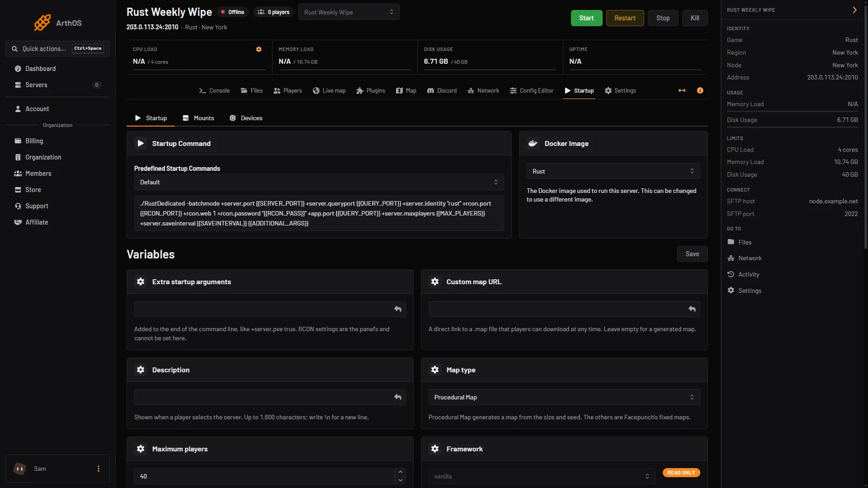Decrease Maximum players with down arrow

coord(400,480)
